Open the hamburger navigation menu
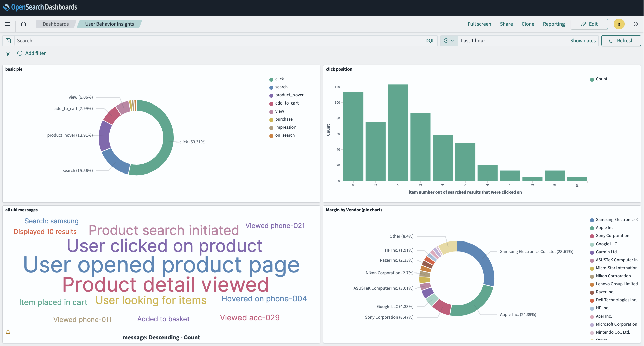This screenshot has height=346, width=644. (x=8, y=24)
